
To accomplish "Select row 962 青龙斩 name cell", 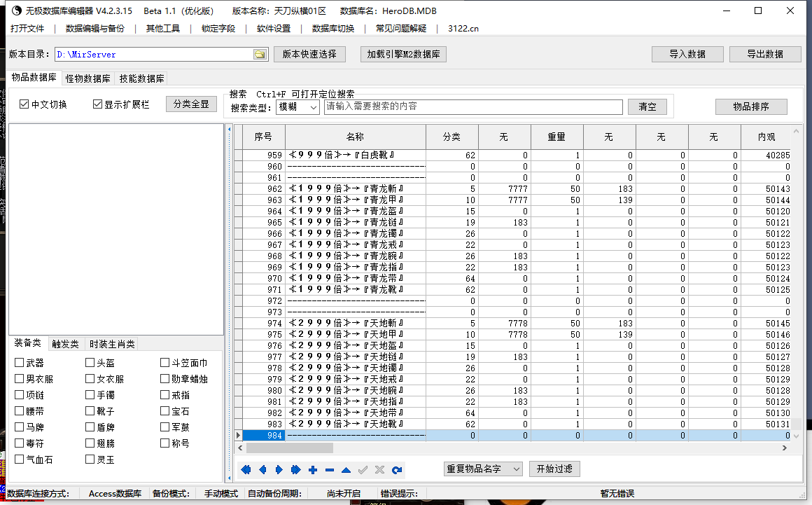I will coord(356,188).
